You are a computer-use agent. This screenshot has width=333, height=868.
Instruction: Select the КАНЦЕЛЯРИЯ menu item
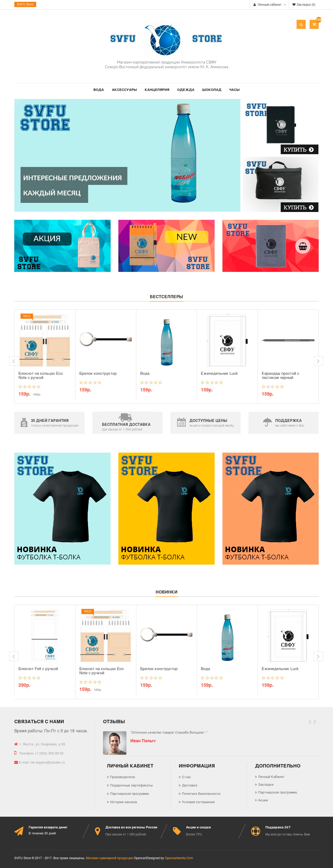[x=157, y=90]
